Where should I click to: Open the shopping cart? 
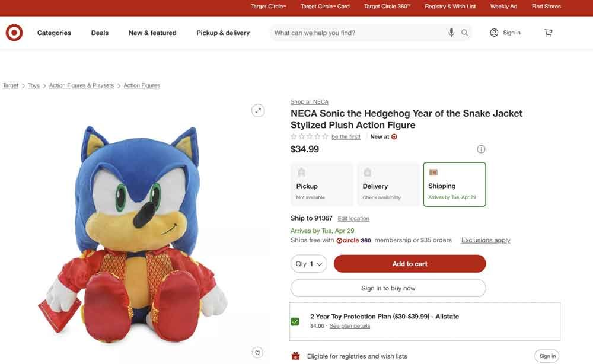point(548,31)
